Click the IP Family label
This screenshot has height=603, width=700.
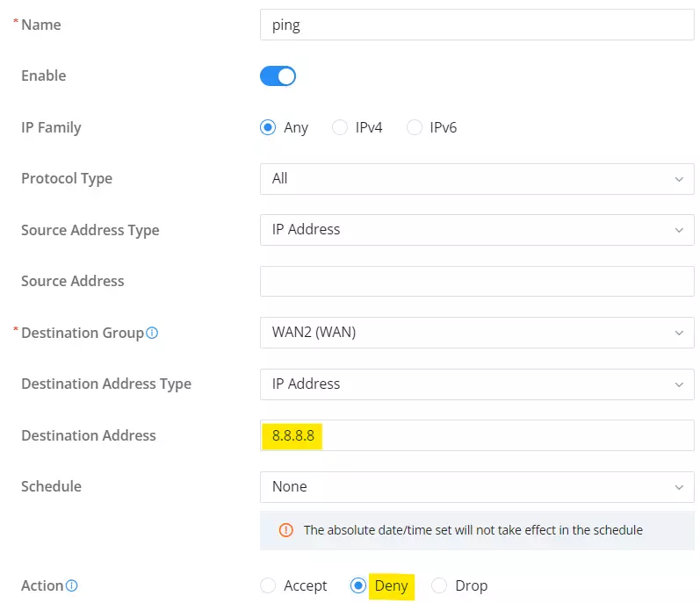tap(51, 127)
